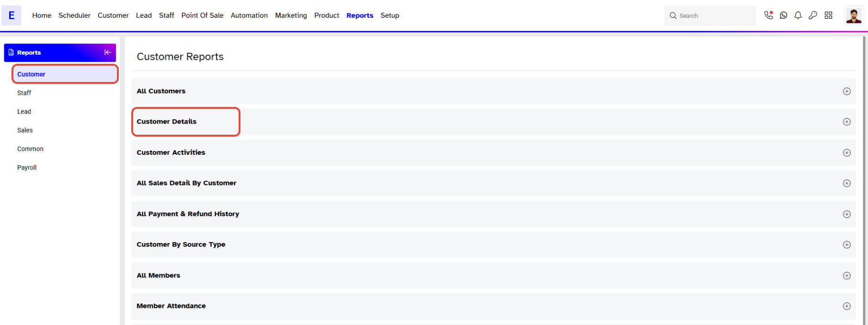Open the Automation menu
The image size is (868, 325).
pos(249,15)
